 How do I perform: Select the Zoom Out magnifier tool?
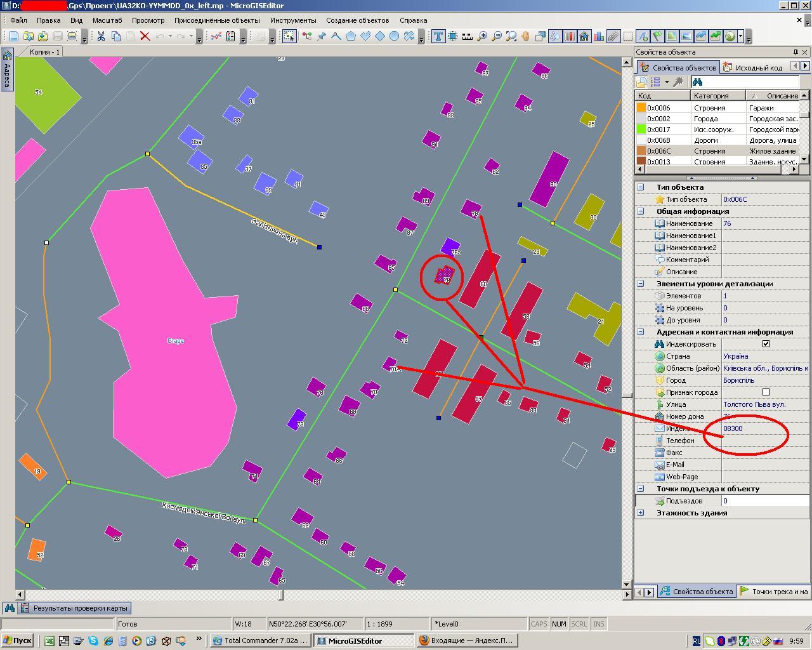click(x=497, y=36)
